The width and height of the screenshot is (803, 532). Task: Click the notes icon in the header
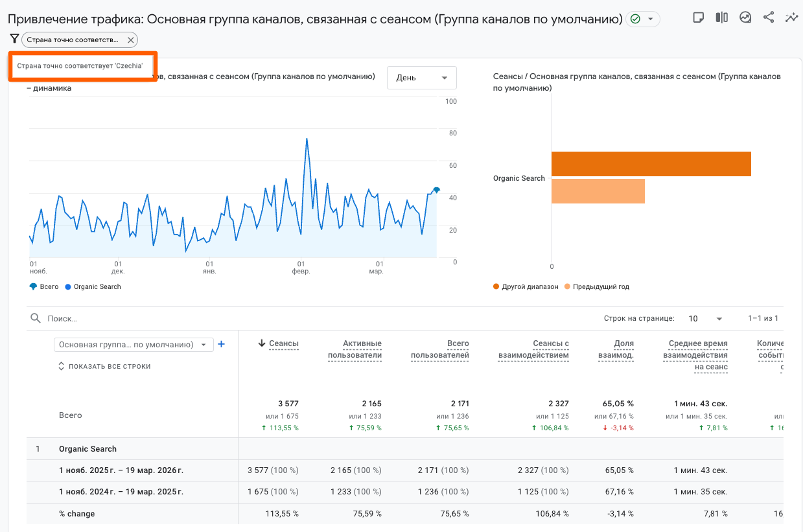[698, 17]
